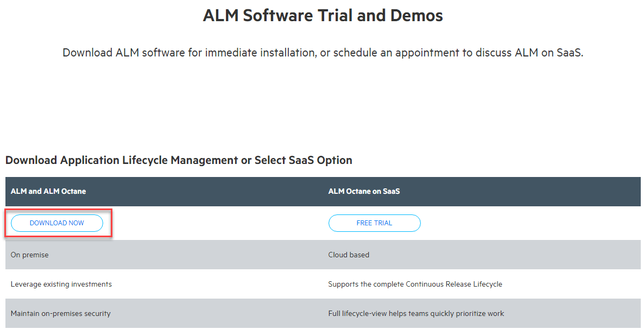The height and width of the screenshot is (329, 644).
Task: Click the 'Leverage existing investments' row text
Action: click(x=61, y=284)
